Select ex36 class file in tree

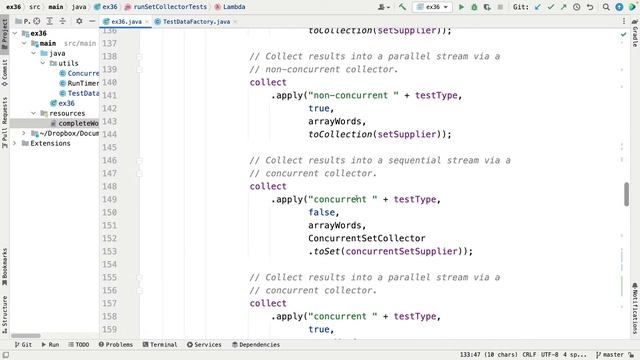coord(62,103)
